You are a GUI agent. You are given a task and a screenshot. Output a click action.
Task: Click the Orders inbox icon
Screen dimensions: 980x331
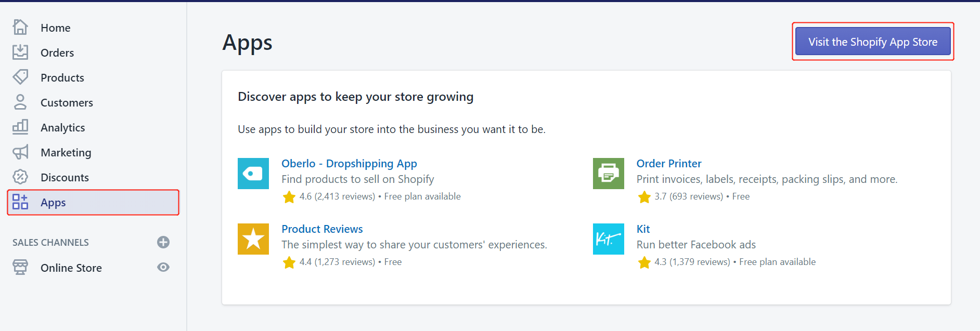[20, 52]
